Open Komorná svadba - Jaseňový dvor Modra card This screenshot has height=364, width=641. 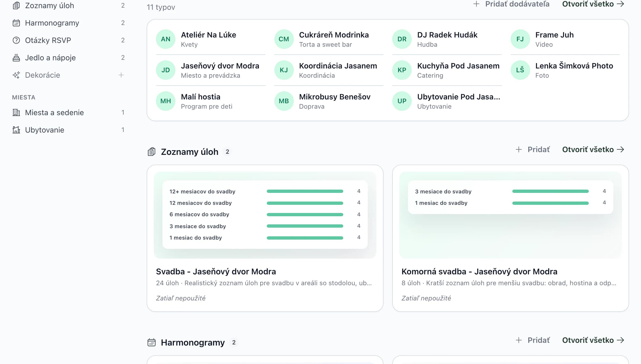(x=511, y=238)
